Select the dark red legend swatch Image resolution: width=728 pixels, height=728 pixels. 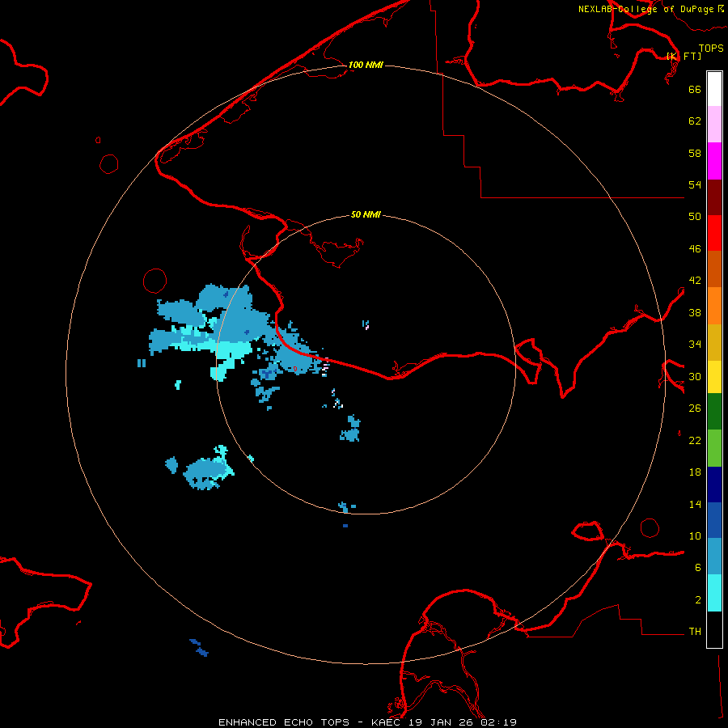714,197
